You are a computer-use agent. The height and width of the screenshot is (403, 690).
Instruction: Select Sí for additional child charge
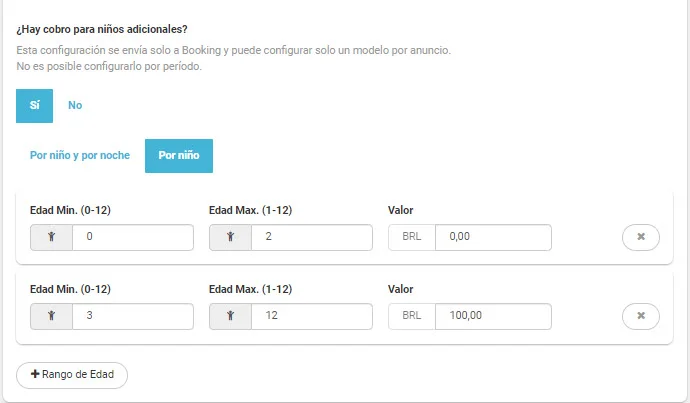tap(34, 105)
